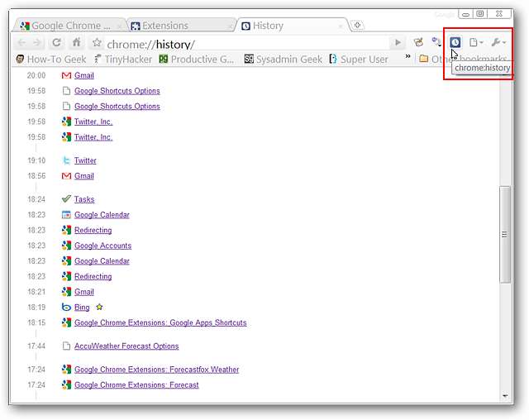Click the back navigation arrow
The height and width of the screenshot is (420, 529).
[x=22, y=42]
